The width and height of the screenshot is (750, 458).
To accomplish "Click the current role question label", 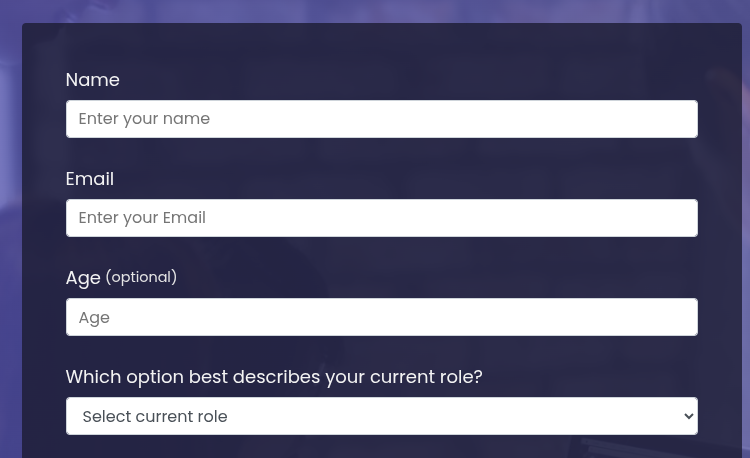I will 273,377.
